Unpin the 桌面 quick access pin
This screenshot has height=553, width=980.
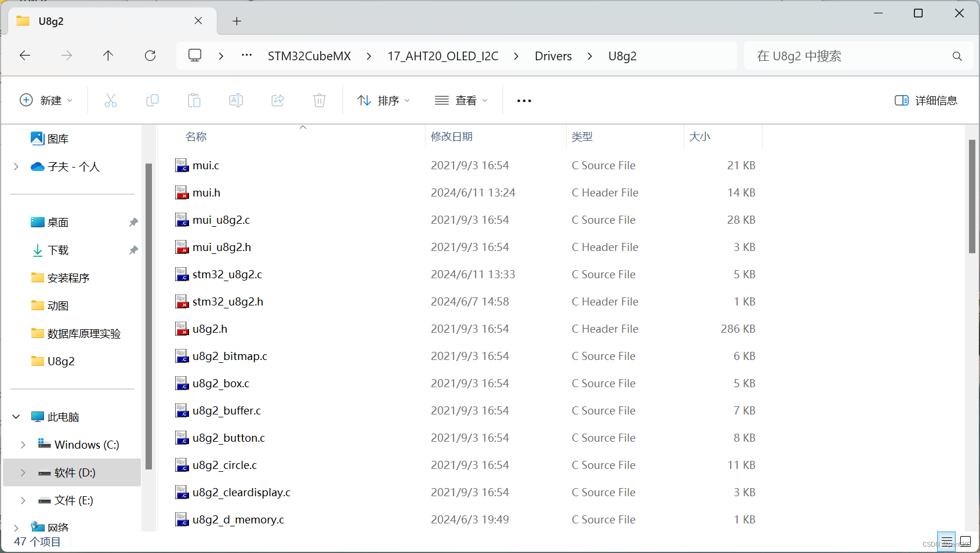133,222
